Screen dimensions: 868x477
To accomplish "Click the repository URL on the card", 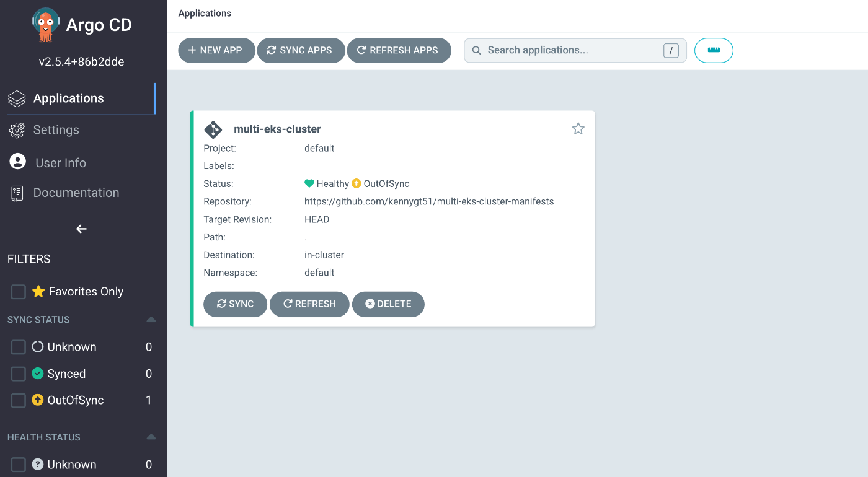I will pyautogui.click(x=429, y=201).
